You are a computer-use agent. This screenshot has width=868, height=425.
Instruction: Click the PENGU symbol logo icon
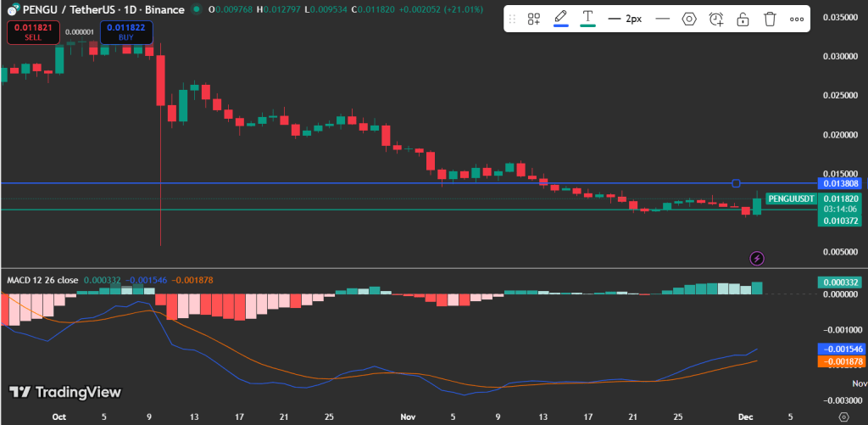[x=12, y=9]
